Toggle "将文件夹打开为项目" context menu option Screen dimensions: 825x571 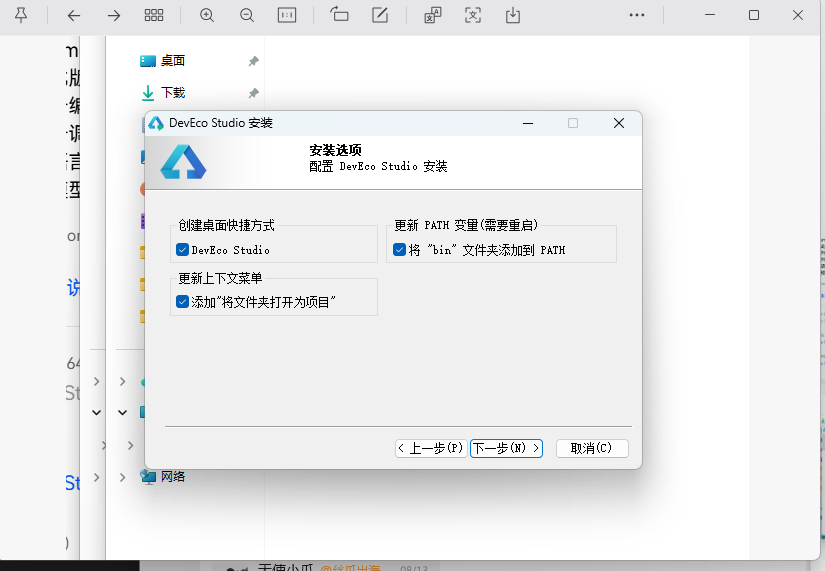pos(183,302)
